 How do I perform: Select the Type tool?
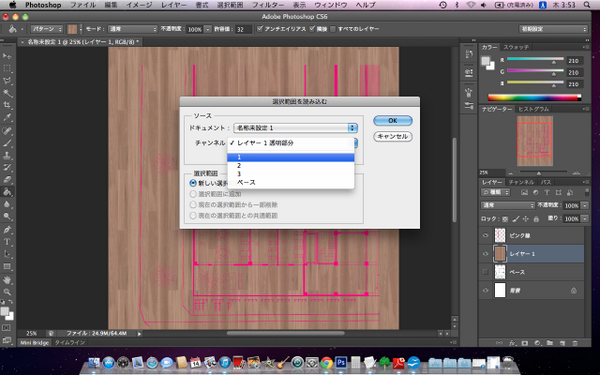[7, 242]
